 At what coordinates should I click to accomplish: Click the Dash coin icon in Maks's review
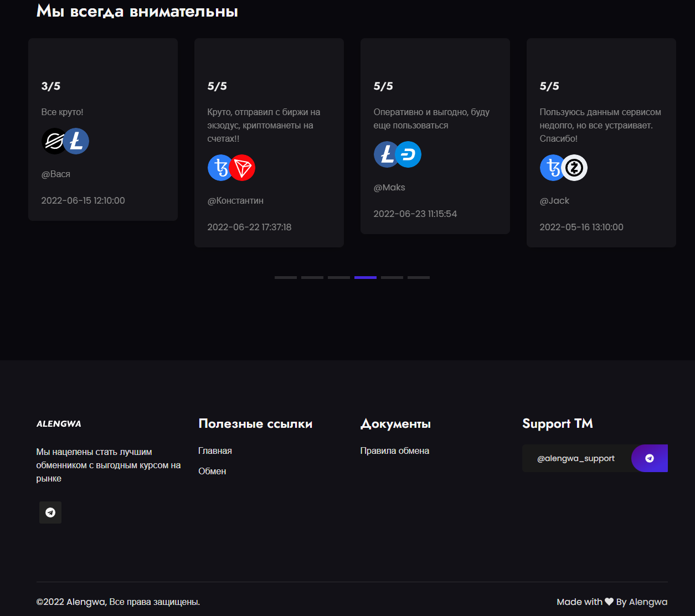click(x=408, y=154)
